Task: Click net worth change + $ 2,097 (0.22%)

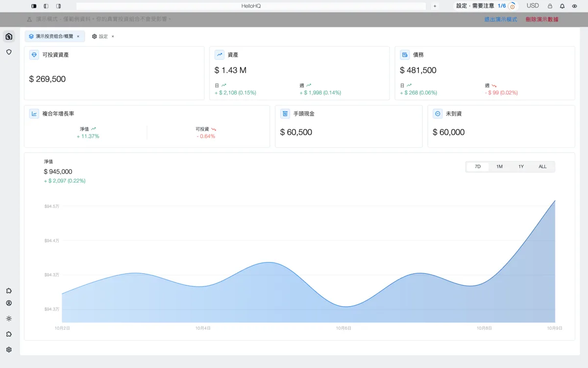Action: tap(65, 181)
